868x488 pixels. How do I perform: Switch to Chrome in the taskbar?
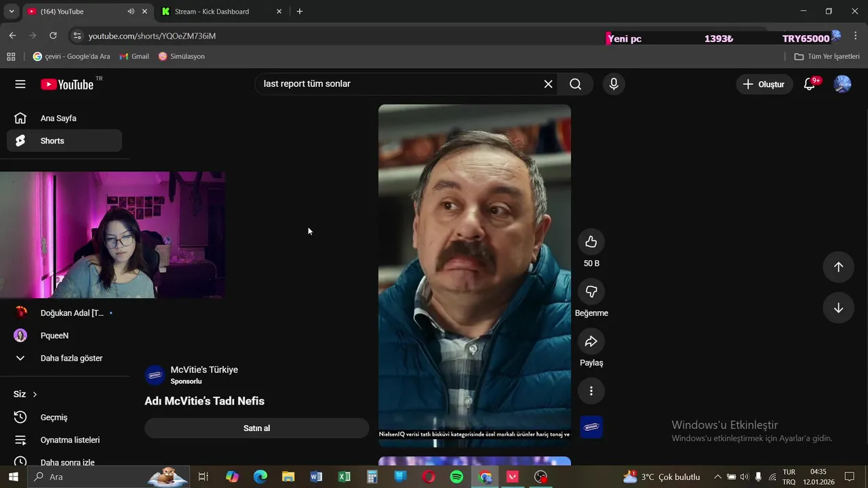485,477
